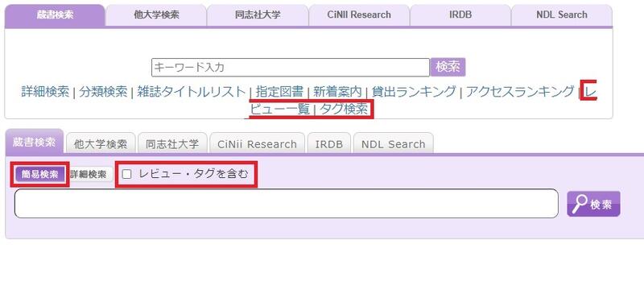The height and width of the screenshot is (290, 644).
Task: Enable the レビュー・タグを含む checkbox
Action: pyautogui.click(x=127, y=174)
